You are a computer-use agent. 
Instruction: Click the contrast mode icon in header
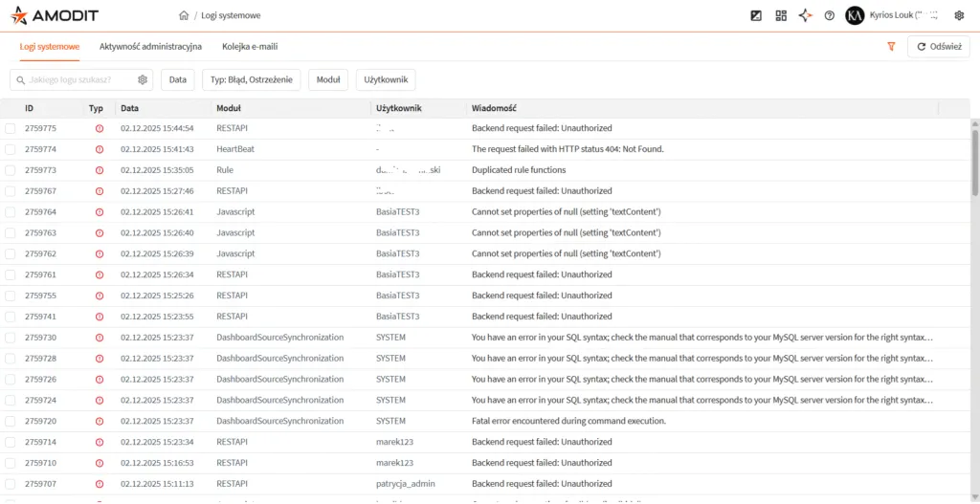pos(756,15)
